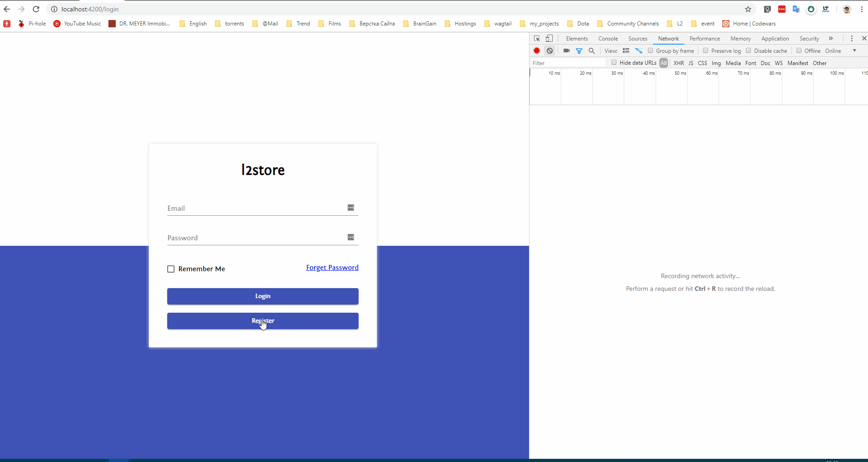Image resolution: width=868 pixels, height=462 pixels.
Task: Toggle the device toolbar
Action: (549, 39)
